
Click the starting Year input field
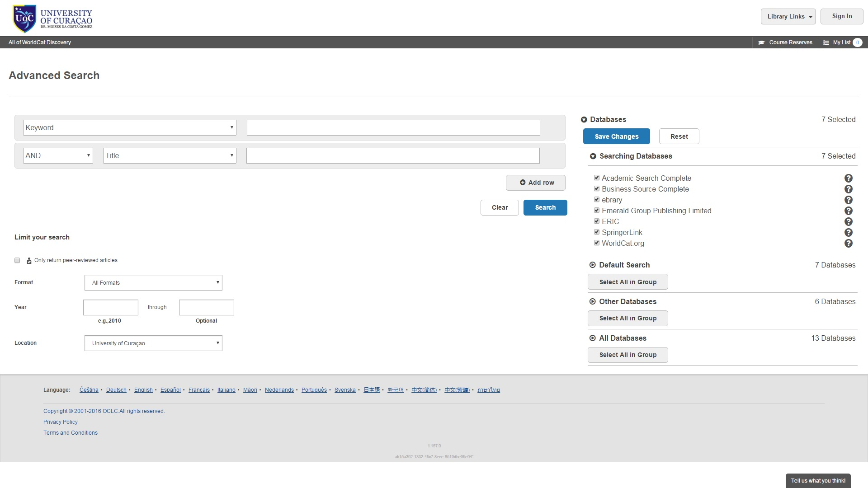(111, 308)
